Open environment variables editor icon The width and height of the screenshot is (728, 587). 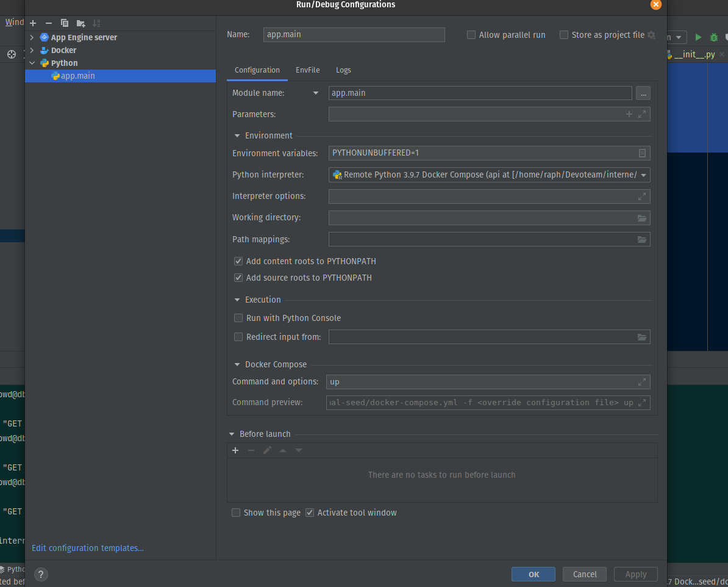pyautogui.click(x=642, y=153)
